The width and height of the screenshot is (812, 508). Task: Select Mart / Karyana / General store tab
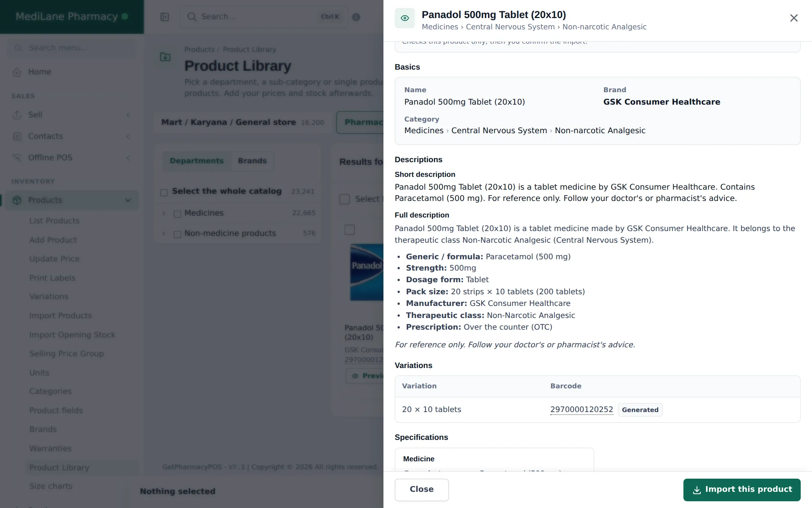click(x=242, y=122)
